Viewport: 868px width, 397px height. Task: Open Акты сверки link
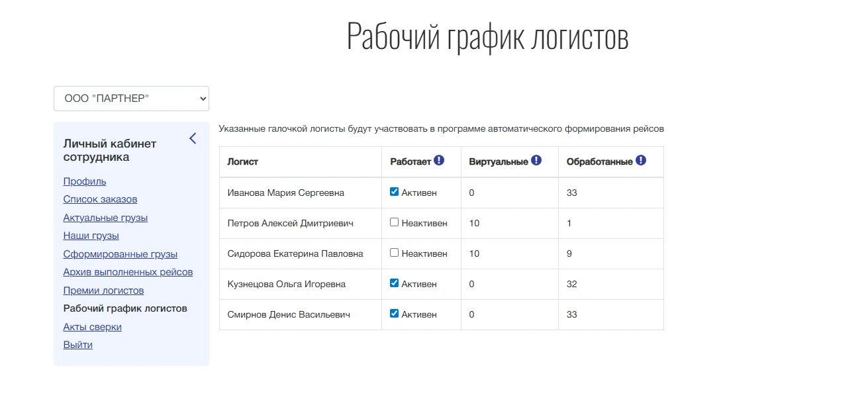[x=93, y=327]
